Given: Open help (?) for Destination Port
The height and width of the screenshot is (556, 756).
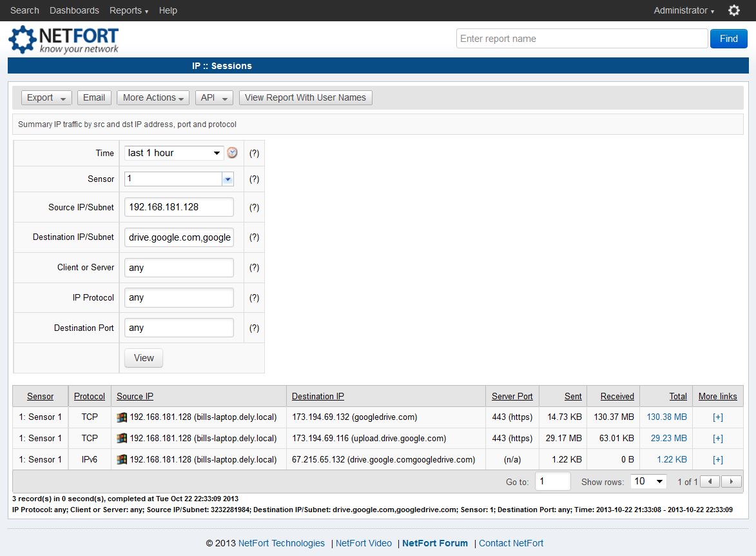Looking at the screenshot, I should (x=254, y=328).
